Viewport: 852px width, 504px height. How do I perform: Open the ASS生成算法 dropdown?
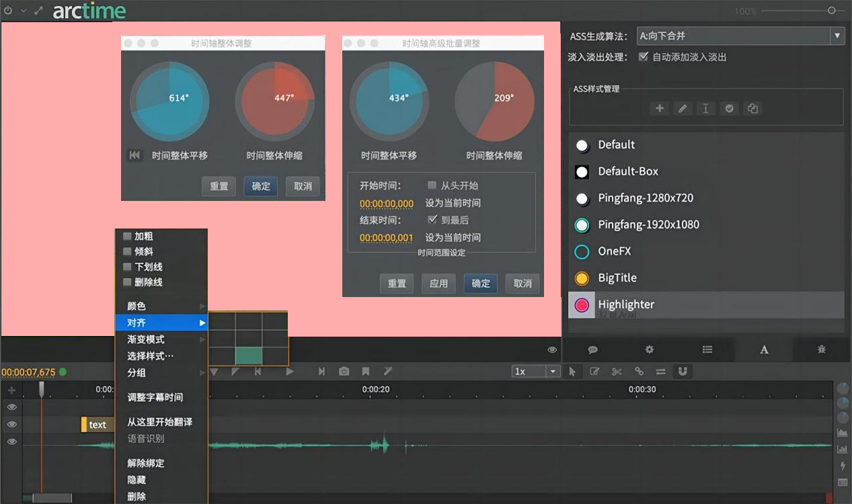coord(740,36)
